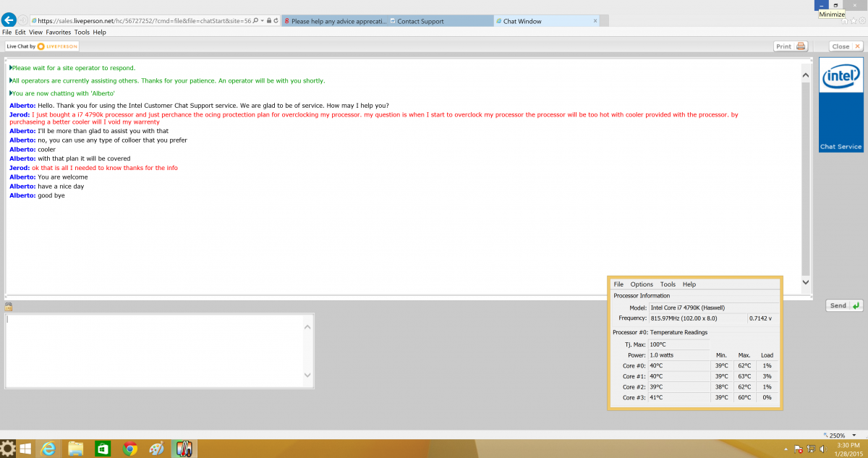Open the browser Edit menu
This screenshot has height=458, width=868.
(x=20, y=32)
